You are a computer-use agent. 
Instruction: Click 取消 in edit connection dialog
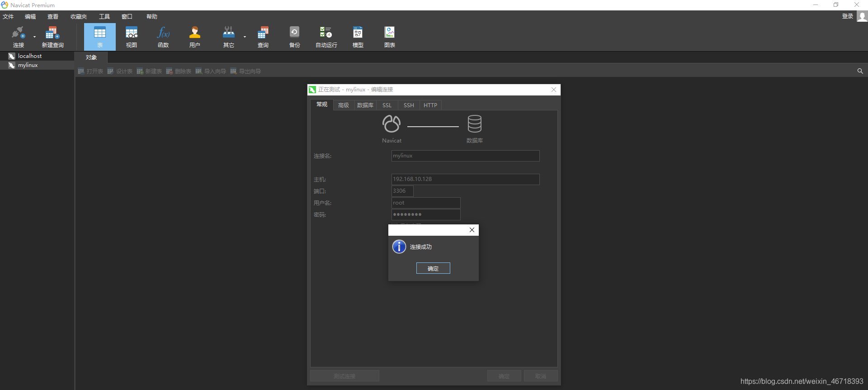tap(541, 376)
